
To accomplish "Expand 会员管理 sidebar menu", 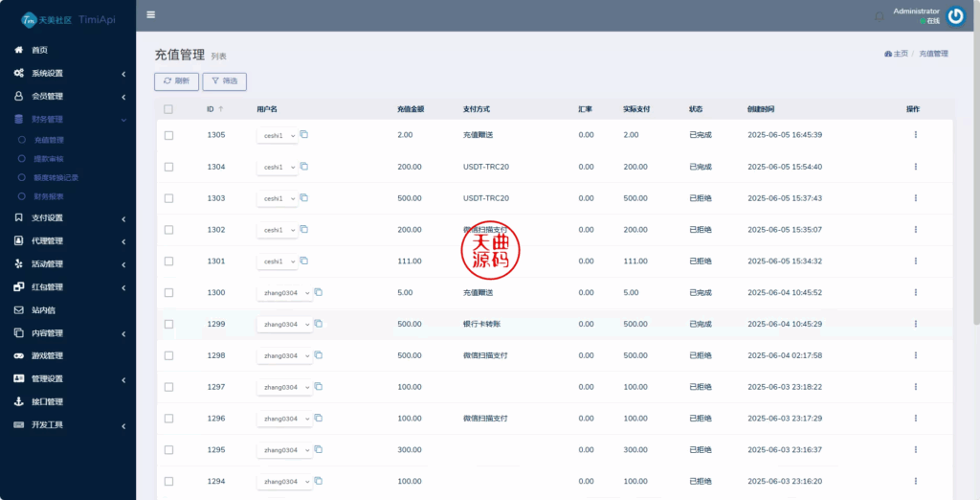I will 68,97.
